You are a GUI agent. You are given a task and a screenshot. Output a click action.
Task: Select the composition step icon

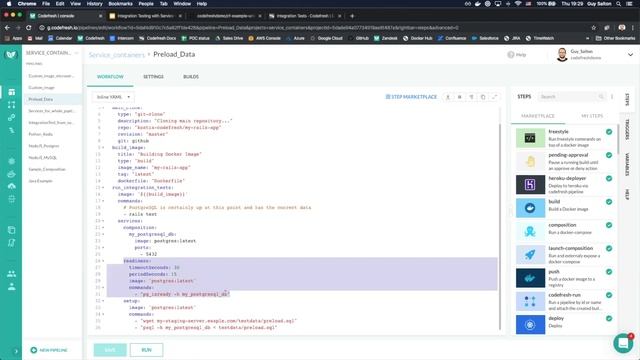[x=530, y=231]
